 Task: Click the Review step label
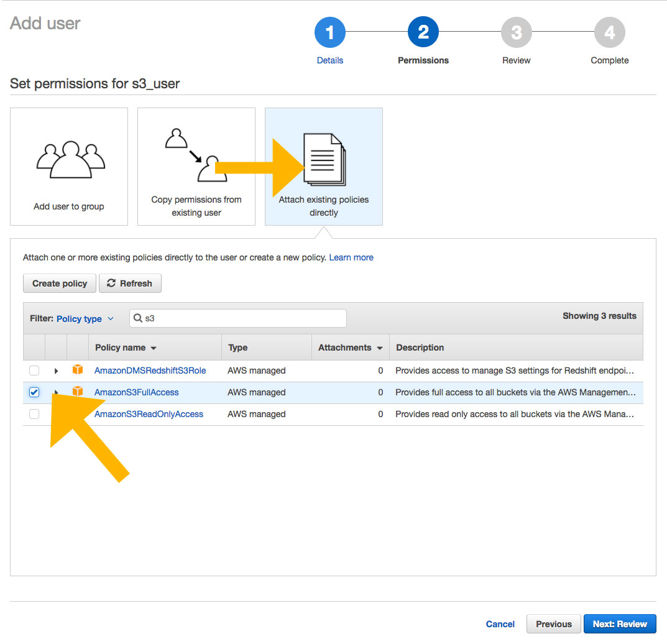[516, 60]
